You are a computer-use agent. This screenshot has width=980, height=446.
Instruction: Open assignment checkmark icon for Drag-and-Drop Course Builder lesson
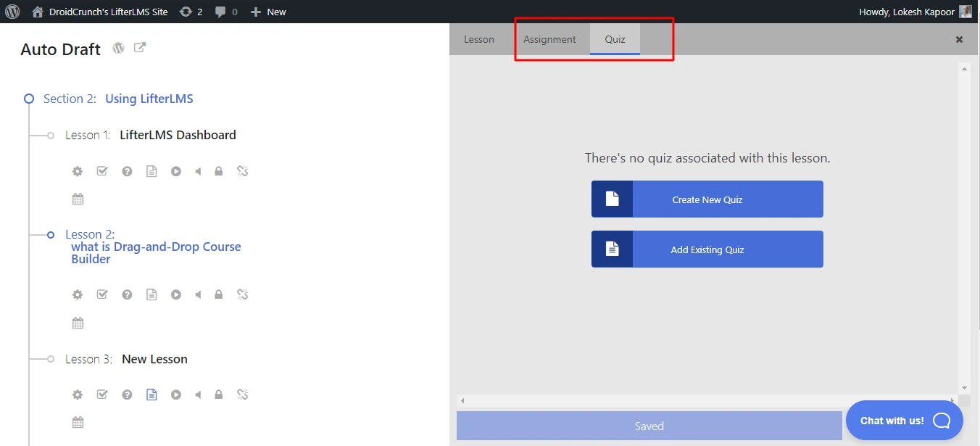click(102, 295)
